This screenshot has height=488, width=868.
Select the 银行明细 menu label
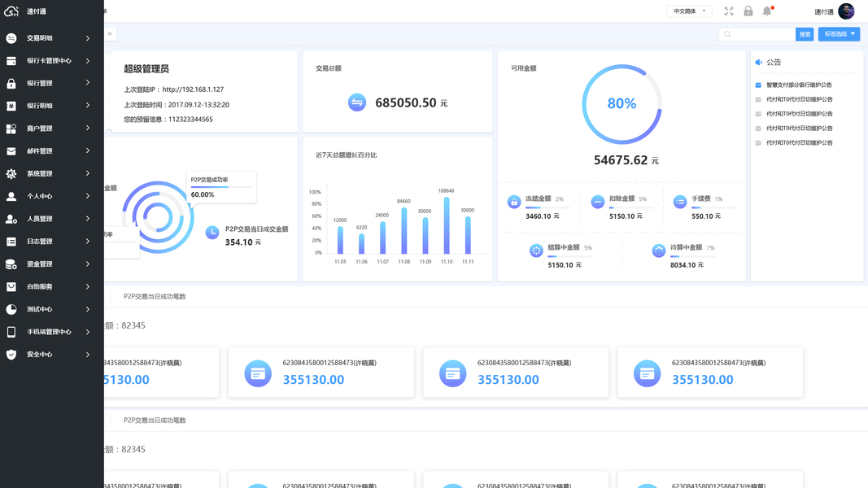40,106
